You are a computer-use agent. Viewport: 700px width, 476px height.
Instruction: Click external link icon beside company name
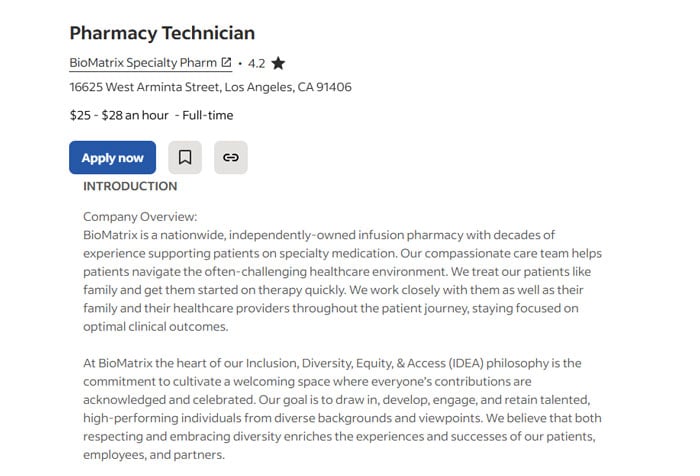coord(226,62)
